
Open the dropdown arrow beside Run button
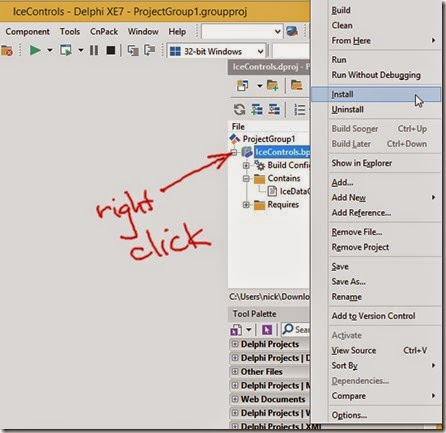(50, 51)
